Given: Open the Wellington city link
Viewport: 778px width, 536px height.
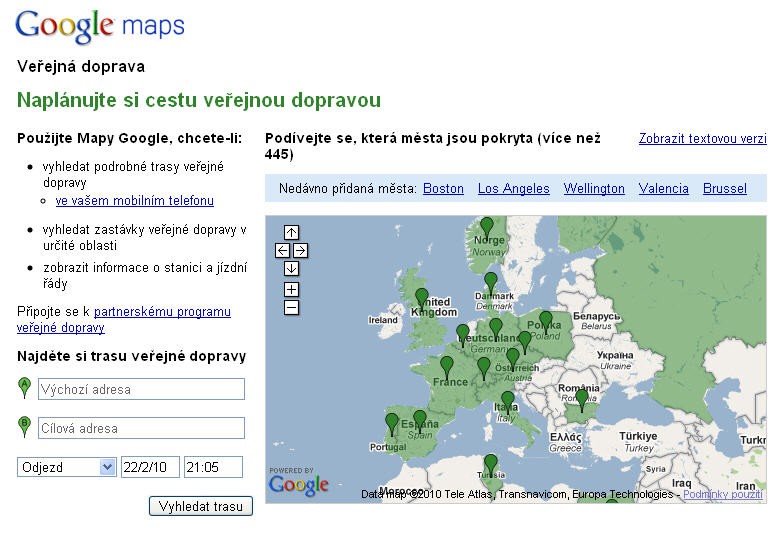Looking at the screenshot, I should (594, 189).
